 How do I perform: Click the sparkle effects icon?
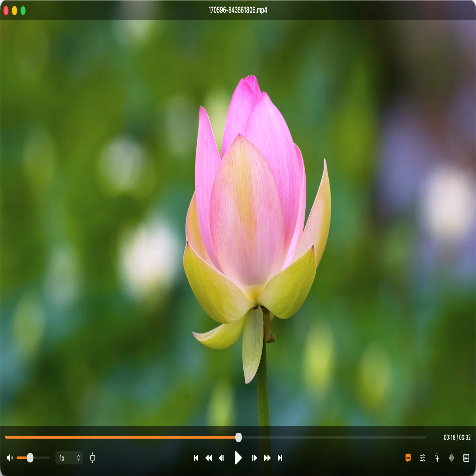(437, 458)
